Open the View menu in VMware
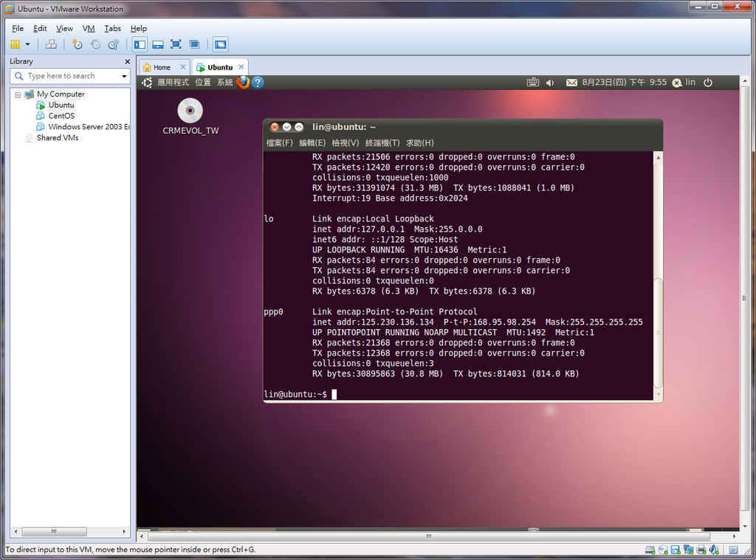 (64, 29)
